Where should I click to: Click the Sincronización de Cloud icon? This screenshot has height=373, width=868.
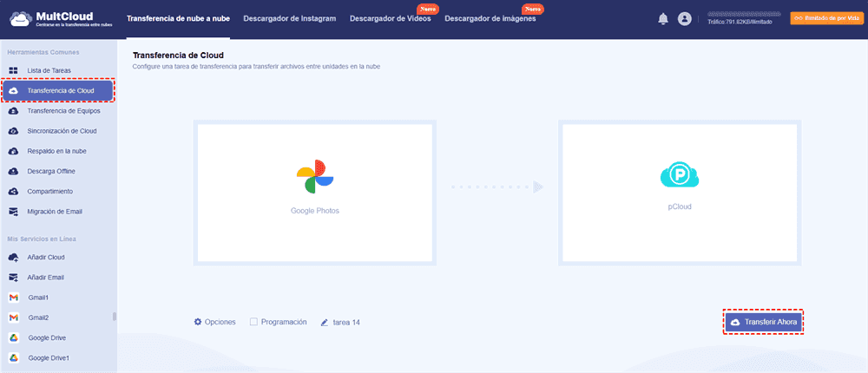click(14, 131)
